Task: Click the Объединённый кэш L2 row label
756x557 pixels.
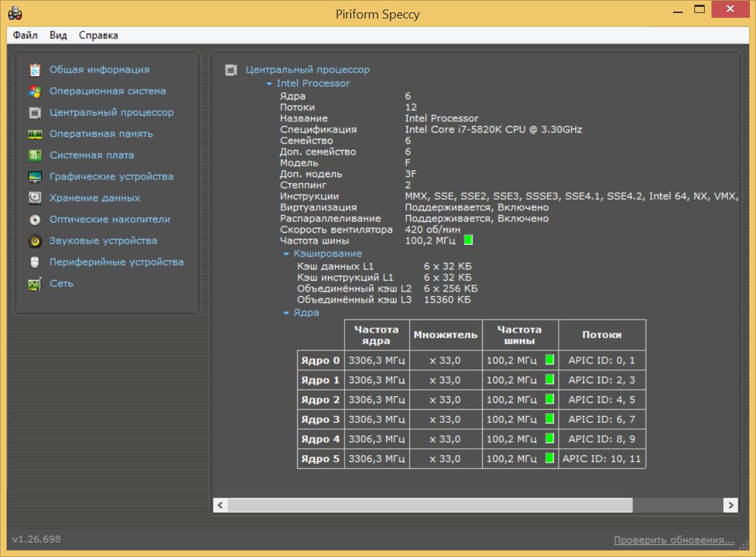Action: pos(355,289)
